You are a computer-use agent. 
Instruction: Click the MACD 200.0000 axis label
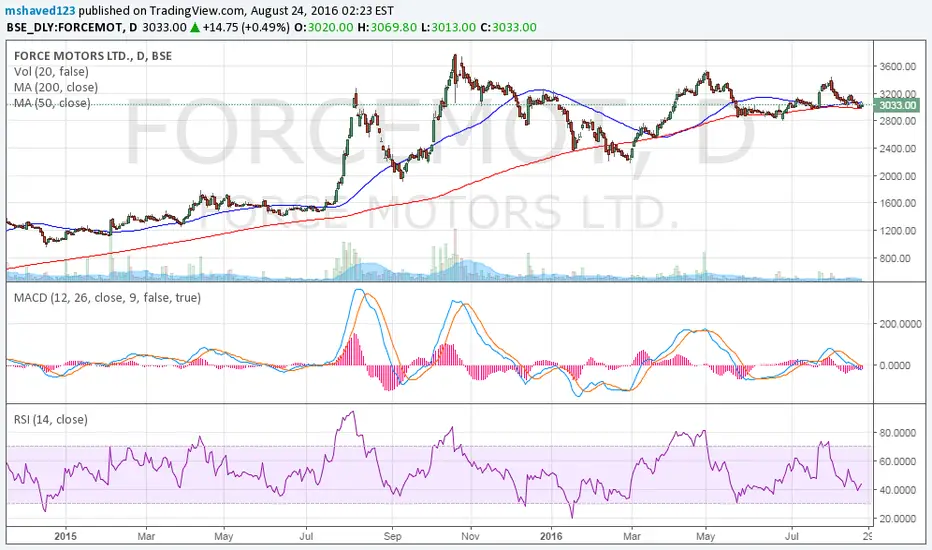tap(900, 324)
